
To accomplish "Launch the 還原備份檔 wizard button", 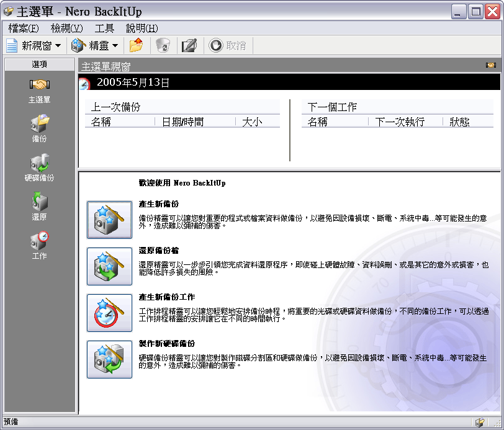I will click(109, 266).
